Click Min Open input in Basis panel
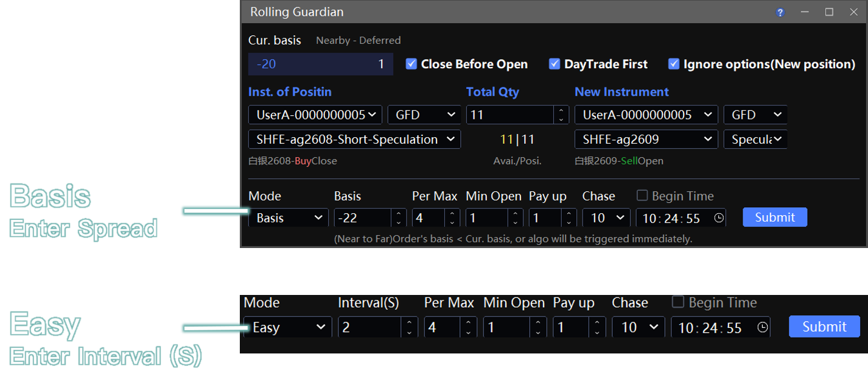Screen dimensions: 868x376 (487, 218)
